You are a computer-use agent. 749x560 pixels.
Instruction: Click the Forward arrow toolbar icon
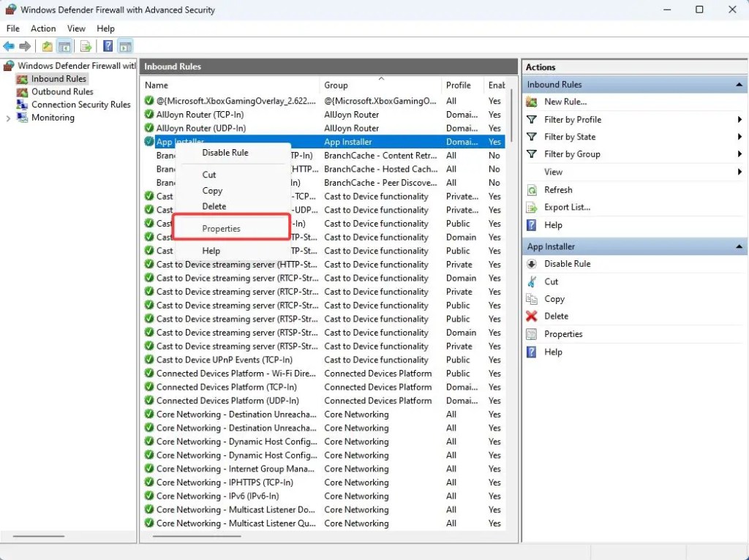[x=25, y=46]
